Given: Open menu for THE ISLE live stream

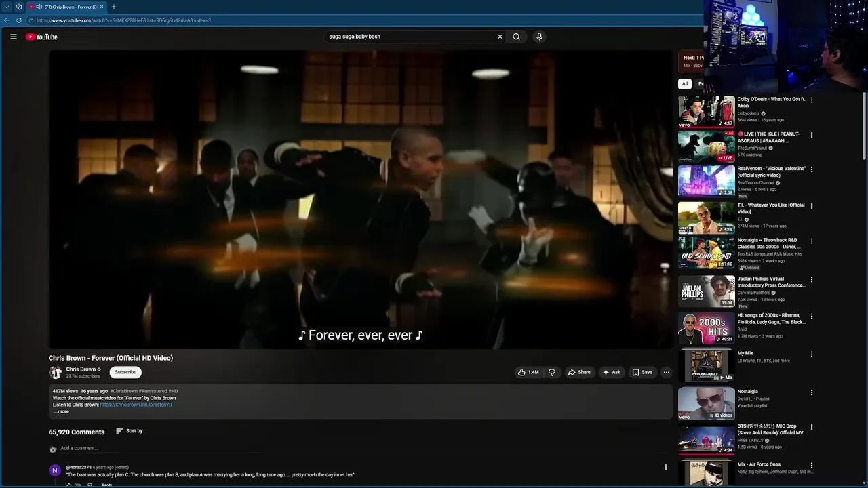Looking at the screenshot, I should click(812, 135).
